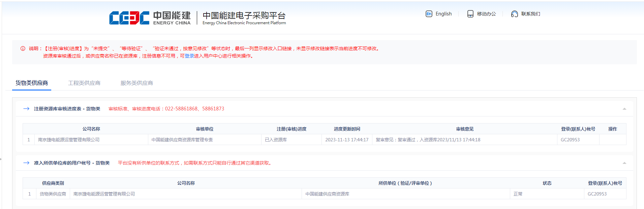Click the 登录(联系人)帐号 header in the audit progress table
The image size is (644, 209).
click(578, 129)
